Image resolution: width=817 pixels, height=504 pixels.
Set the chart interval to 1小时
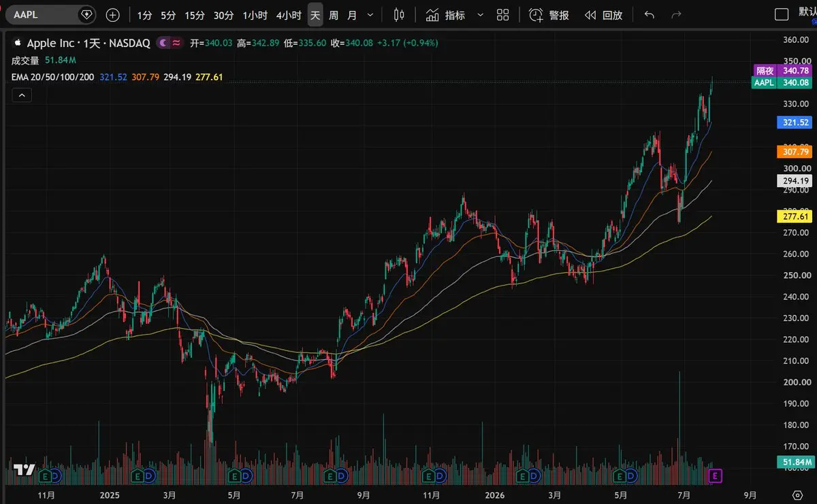click(255, 15)
